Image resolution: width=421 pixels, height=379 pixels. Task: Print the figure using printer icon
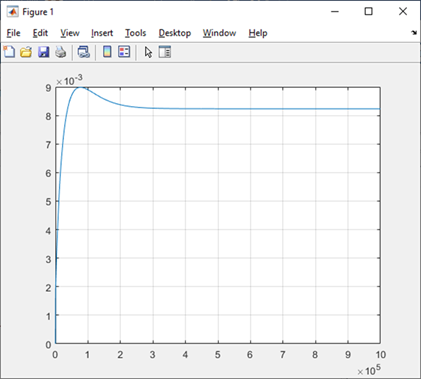coord(61,52)
